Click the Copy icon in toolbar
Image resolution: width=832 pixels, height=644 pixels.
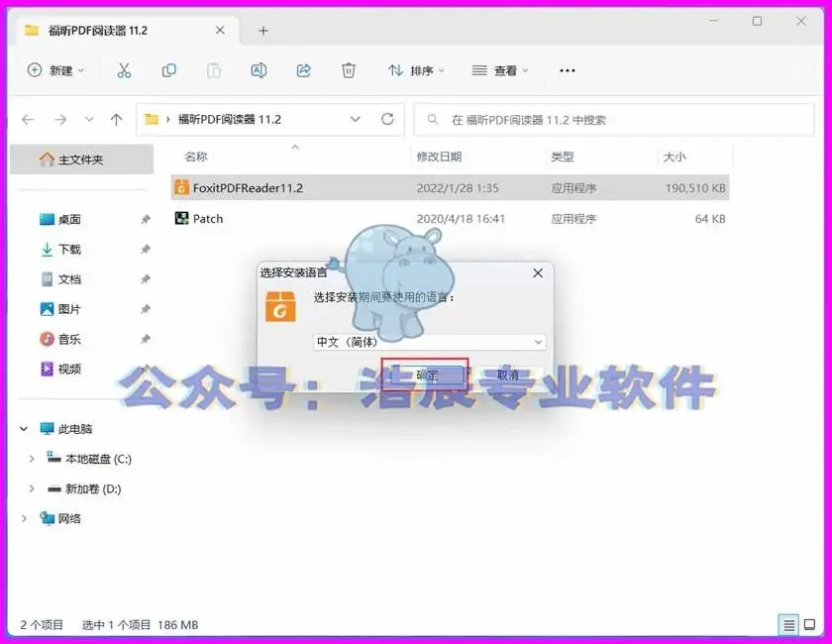(x=168, y=70)
